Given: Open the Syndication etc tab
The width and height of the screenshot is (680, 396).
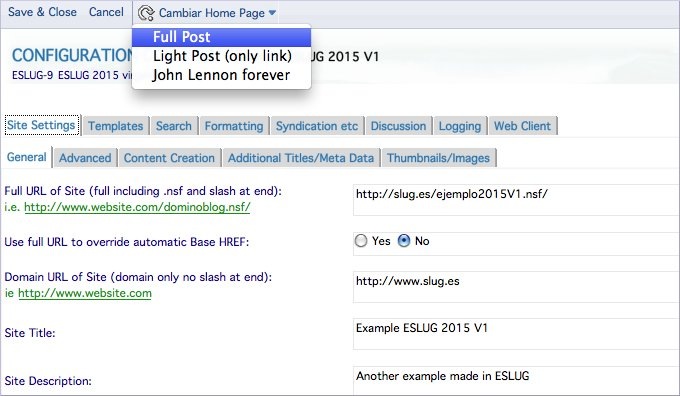Looking at the screenshot, I should (317, 126).
